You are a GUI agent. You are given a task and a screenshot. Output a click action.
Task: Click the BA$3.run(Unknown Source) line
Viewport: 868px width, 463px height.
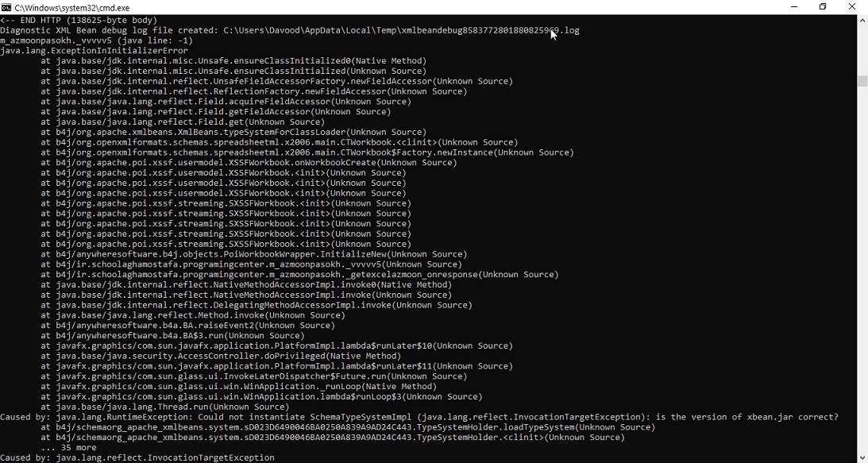point(172,336)
